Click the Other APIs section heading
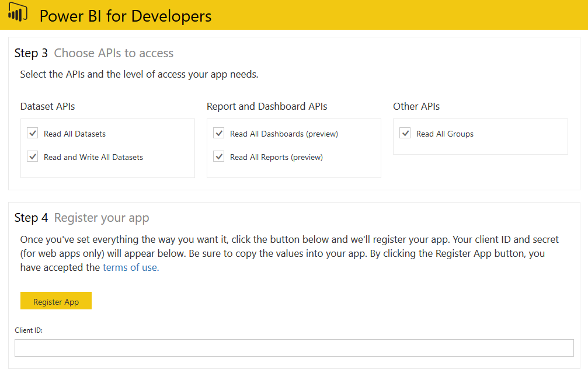Screen dimensions: 588x373 [416, 106]
